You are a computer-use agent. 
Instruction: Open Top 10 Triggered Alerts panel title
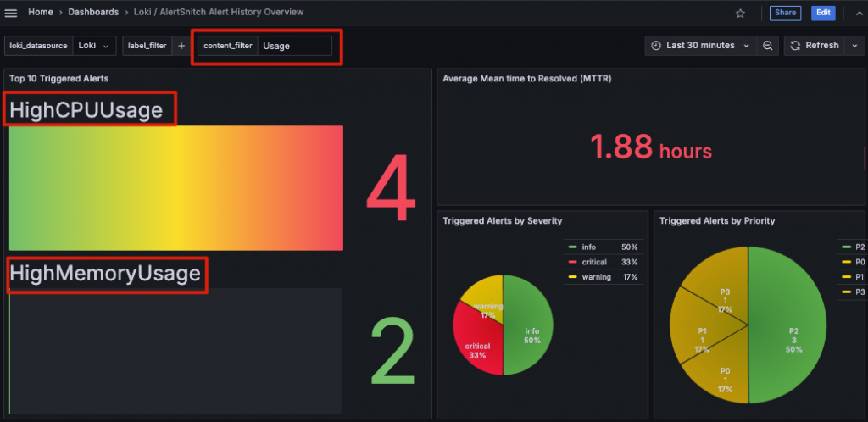click(x=58, y=79)
